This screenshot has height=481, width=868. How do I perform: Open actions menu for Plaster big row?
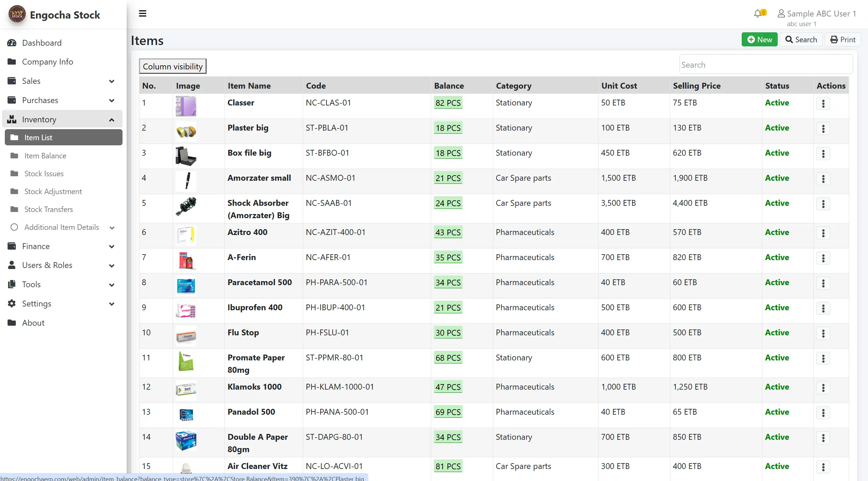click(823, 129)
